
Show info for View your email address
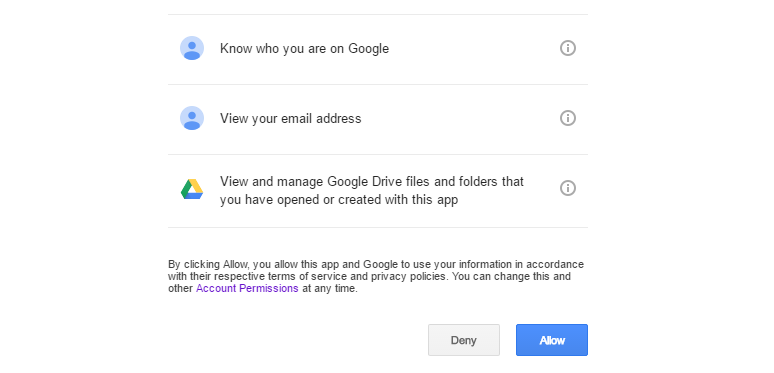coord(568,118)
